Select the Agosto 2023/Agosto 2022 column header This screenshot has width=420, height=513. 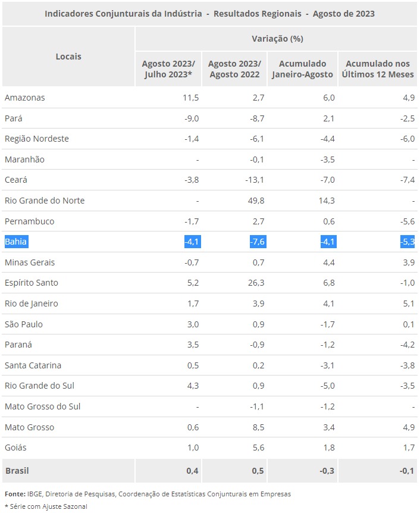(234, 68)
